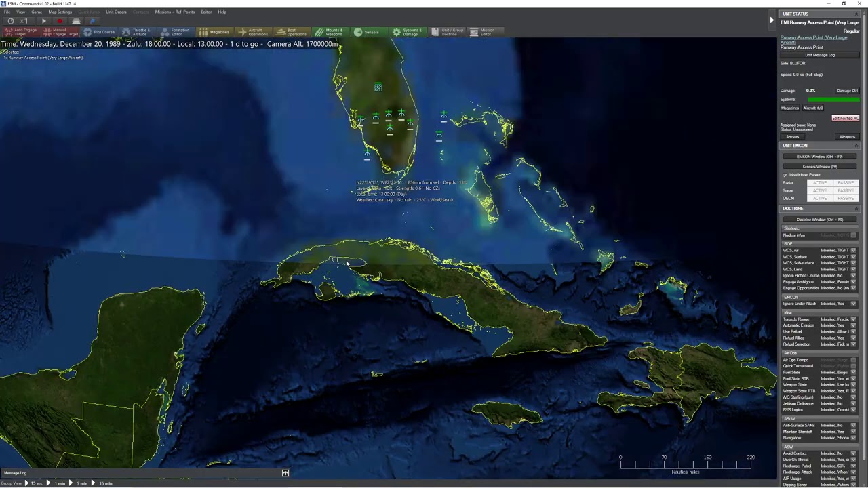Click the red record button in toolbar
868x488 pixels.
pyautogui.click(x=60, y=21)
